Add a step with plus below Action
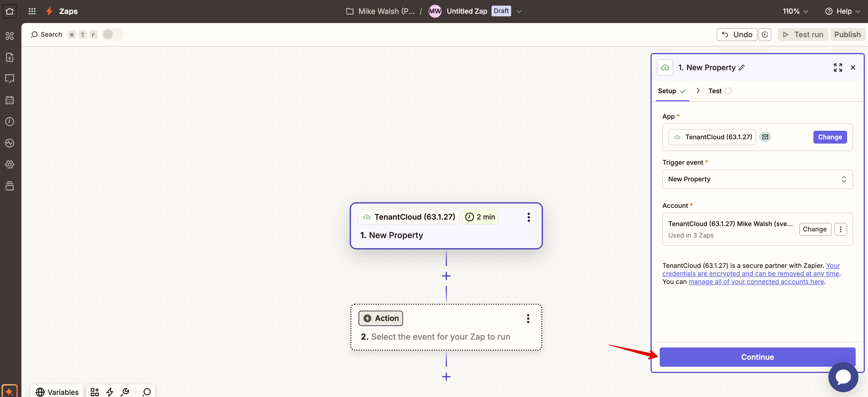Viewport: 868px width, 397px height. pos(446,376)
